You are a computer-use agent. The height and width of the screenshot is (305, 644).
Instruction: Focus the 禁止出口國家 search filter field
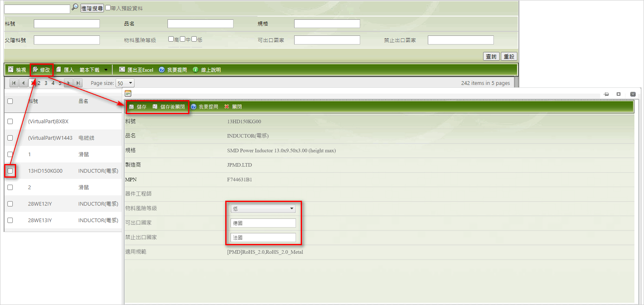pos(461,40)
